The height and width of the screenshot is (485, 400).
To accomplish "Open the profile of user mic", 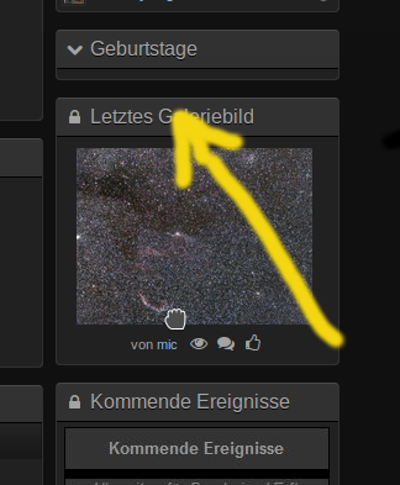I will click(x=167, y=345).
